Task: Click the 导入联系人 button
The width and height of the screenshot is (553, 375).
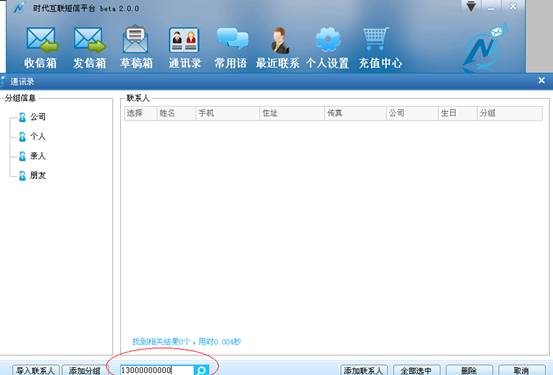Action: pos(36,370)
